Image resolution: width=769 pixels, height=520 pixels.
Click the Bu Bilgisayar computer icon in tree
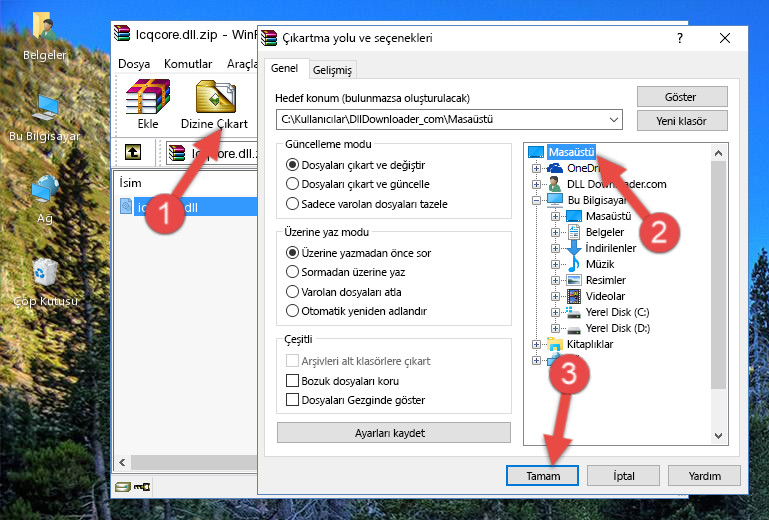click(555, 200)
